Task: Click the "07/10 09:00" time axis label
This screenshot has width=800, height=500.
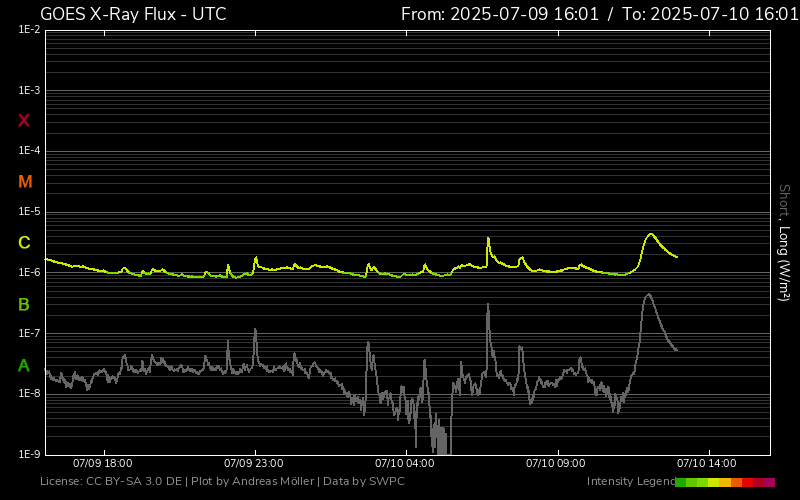Action: (556, 463)
